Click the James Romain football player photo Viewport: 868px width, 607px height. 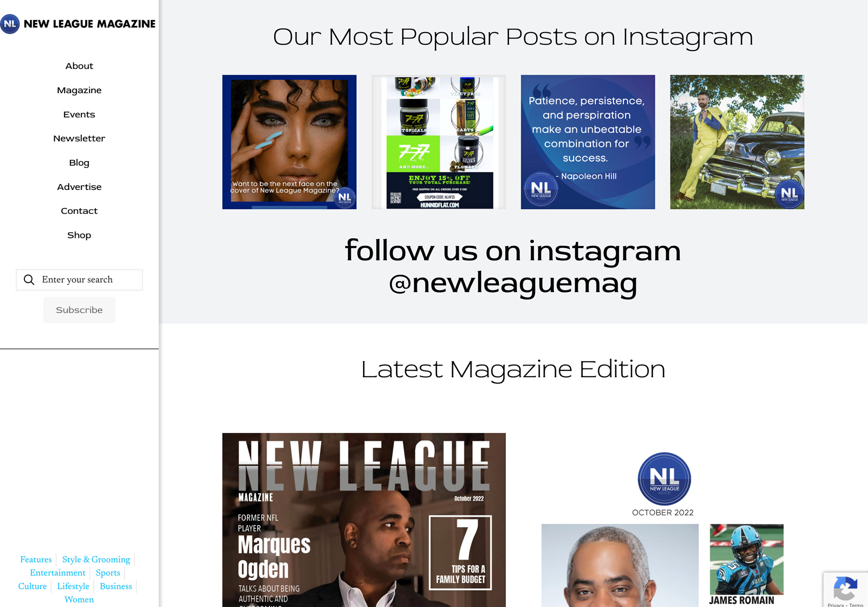coord(746,560)
